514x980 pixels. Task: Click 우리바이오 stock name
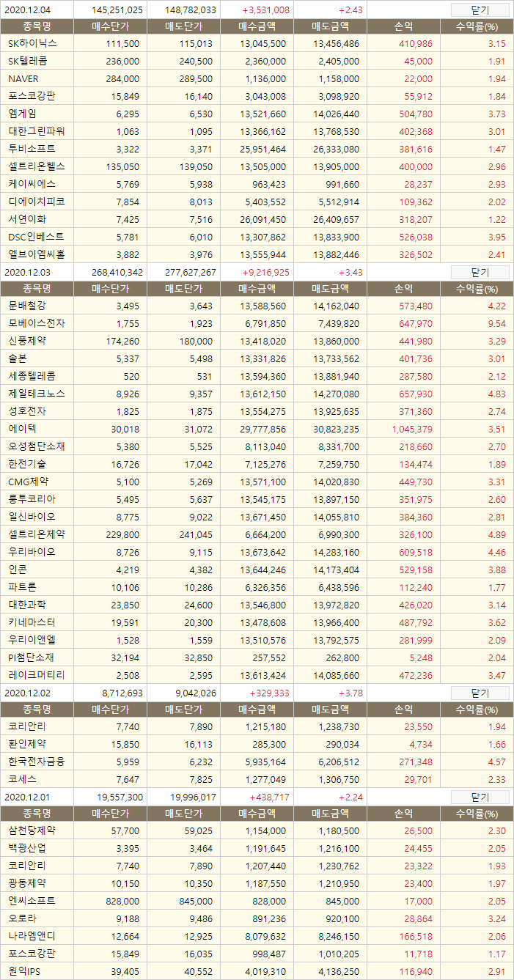point(32,552)
